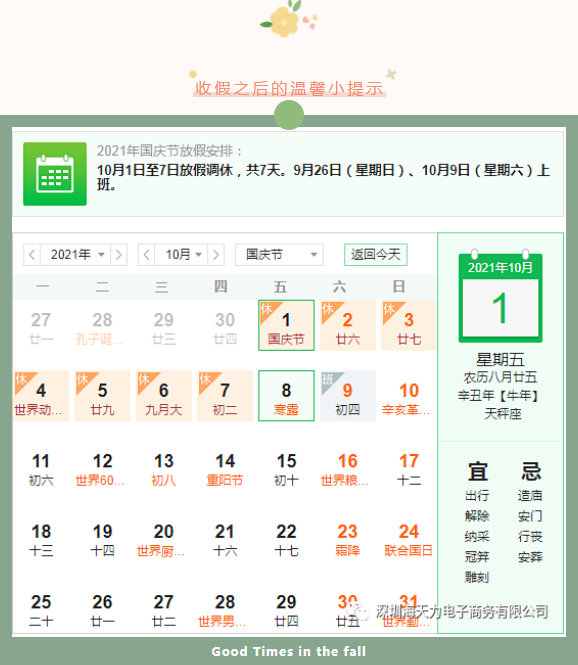578x665 pixels.
Task: Go to previous month arrow
Action: pyautogui.click(x=147, y=255)
